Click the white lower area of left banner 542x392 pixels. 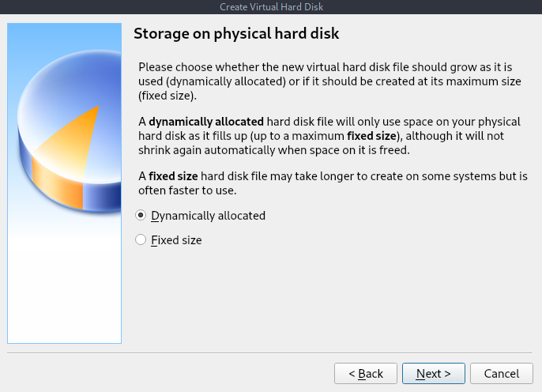point(63,300)
